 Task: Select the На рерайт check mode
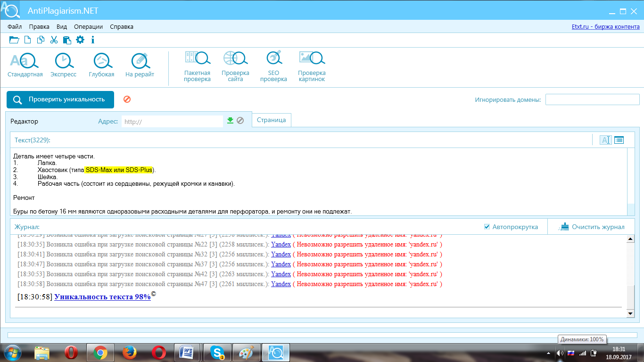pyautogui.click(x=140, y=65)
